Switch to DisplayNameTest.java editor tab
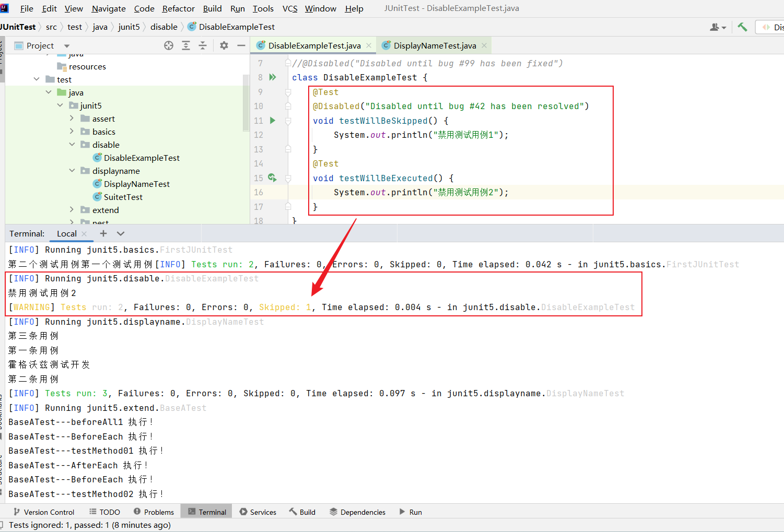This screenshot has width=784, height=532. 434,45
